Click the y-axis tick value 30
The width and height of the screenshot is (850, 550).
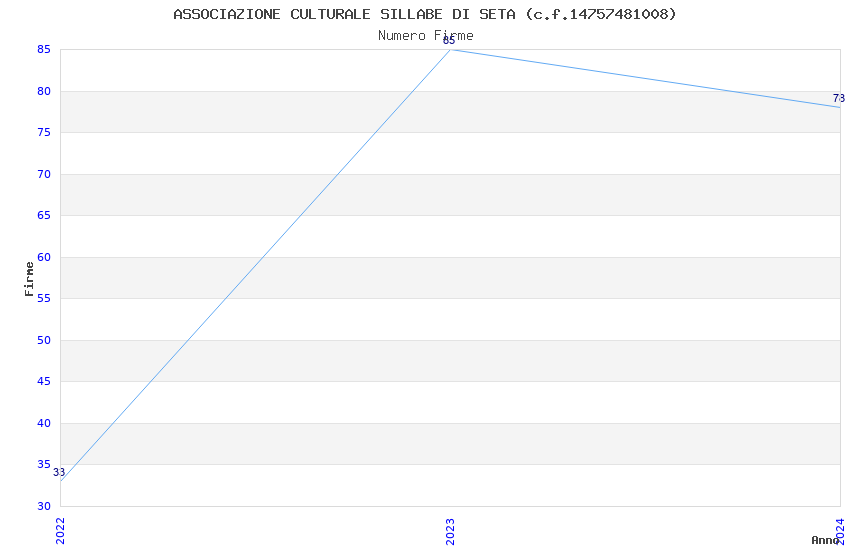click(x=44, y=506)
